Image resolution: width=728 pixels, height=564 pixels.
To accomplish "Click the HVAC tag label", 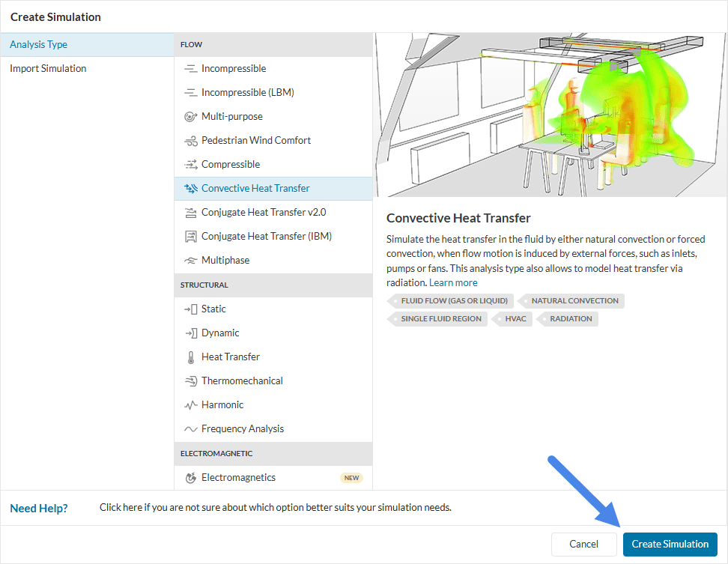I will 515,319.
